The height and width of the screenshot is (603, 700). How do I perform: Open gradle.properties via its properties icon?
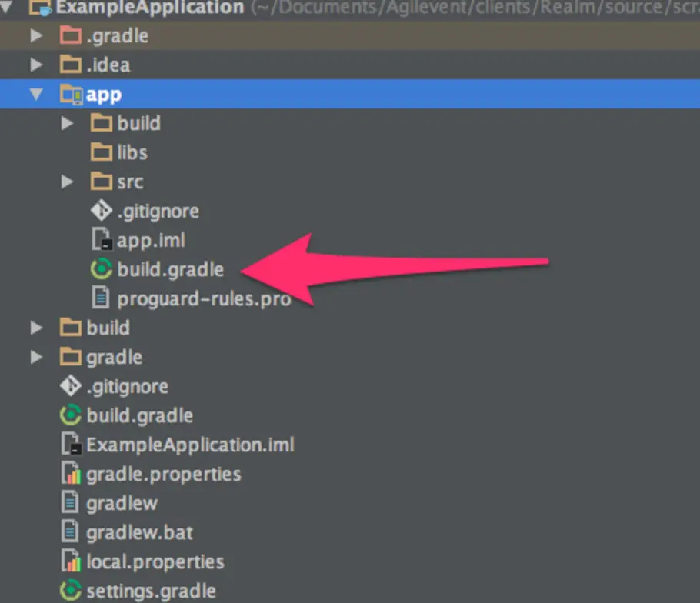[70, 474]
